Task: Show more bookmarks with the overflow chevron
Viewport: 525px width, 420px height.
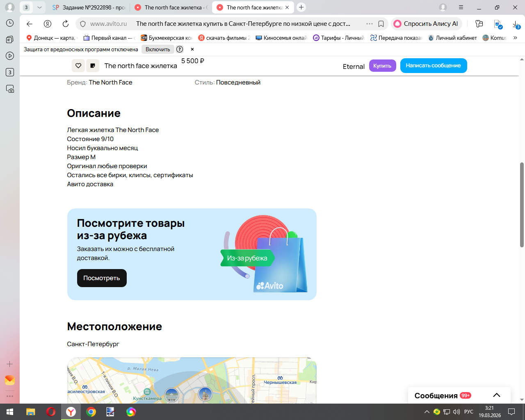Action: 515,38
